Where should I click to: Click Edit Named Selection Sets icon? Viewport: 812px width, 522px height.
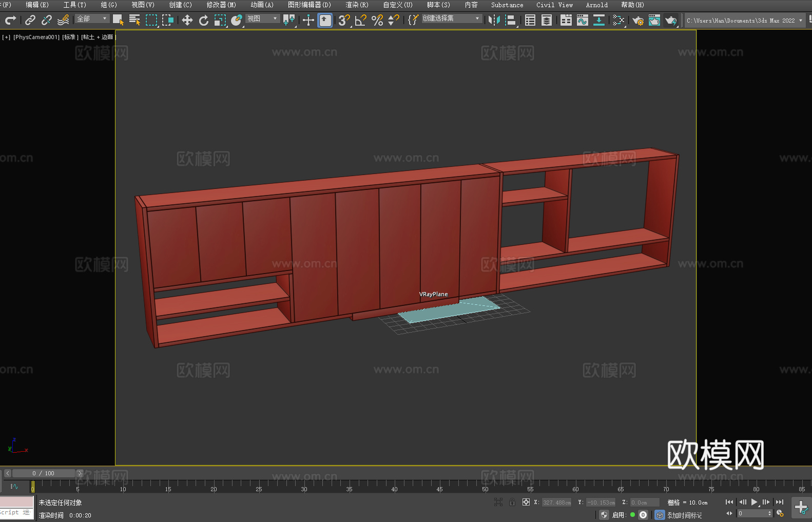tap(413, 20)
